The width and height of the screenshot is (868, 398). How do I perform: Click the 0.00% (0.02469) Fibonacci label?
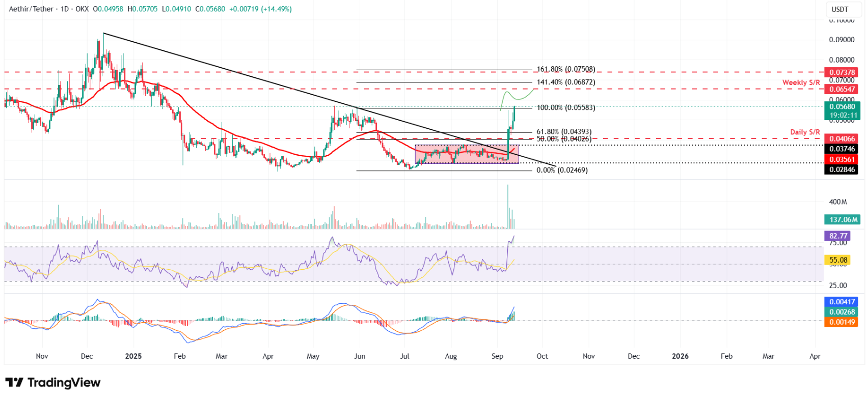point(562,170)
